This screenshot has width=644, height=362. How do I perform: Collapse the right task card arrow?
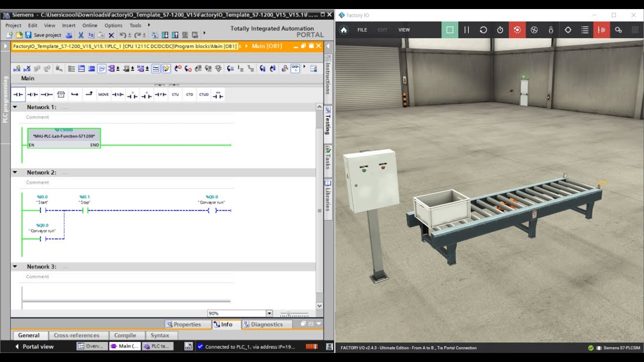pos(328,46)
